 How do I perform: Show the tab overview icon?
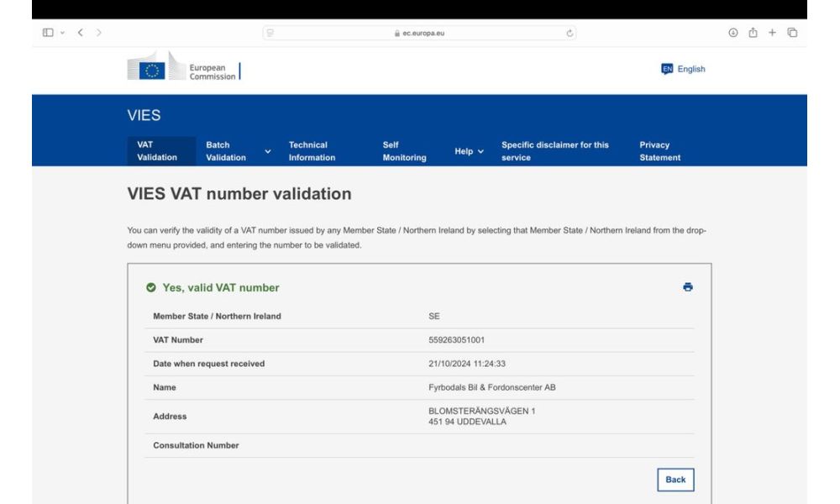click(792, 33)
